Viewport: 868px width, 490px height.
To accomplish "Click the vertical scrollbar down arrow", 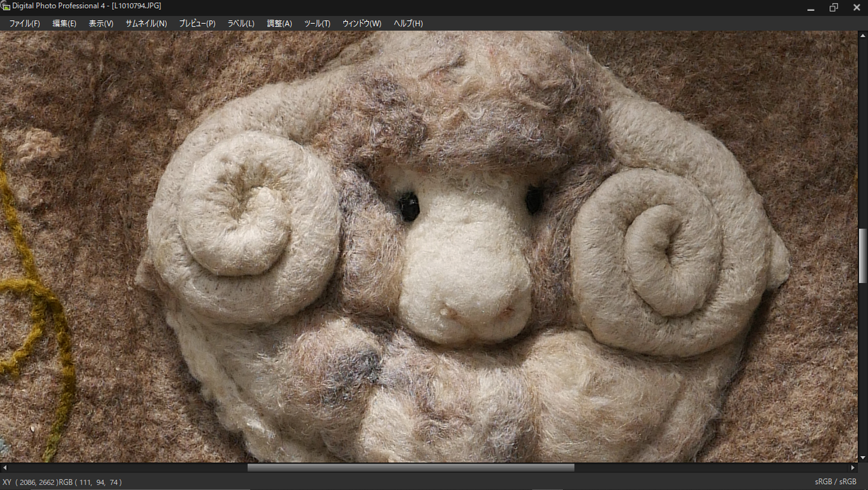I will [x=863, y=458].
